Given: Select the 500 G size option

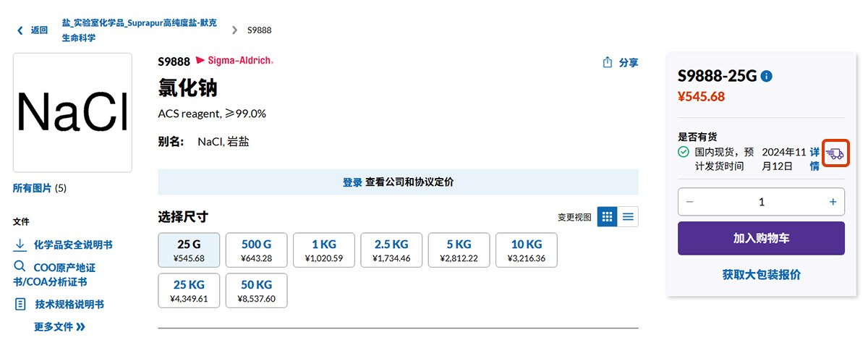Looking at the screenshot, I should click(256, 250).
